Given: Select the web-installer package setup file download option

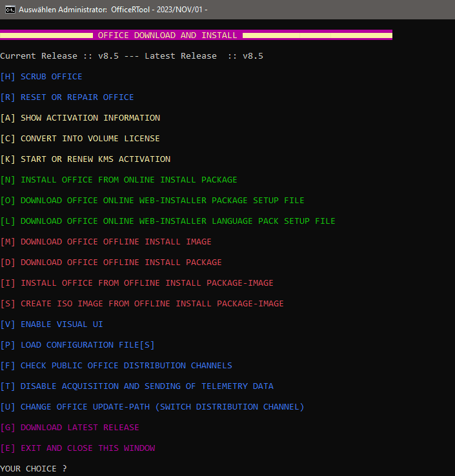Looking at the screenshot, I should 162,201.
